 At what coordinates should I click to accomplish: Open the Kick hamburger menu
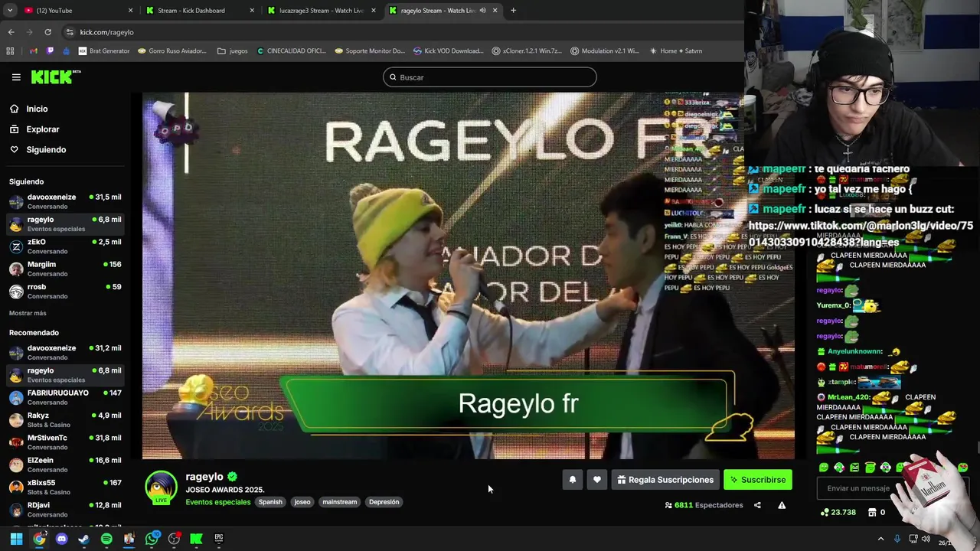pyautogui.click(x=16, y=77)
